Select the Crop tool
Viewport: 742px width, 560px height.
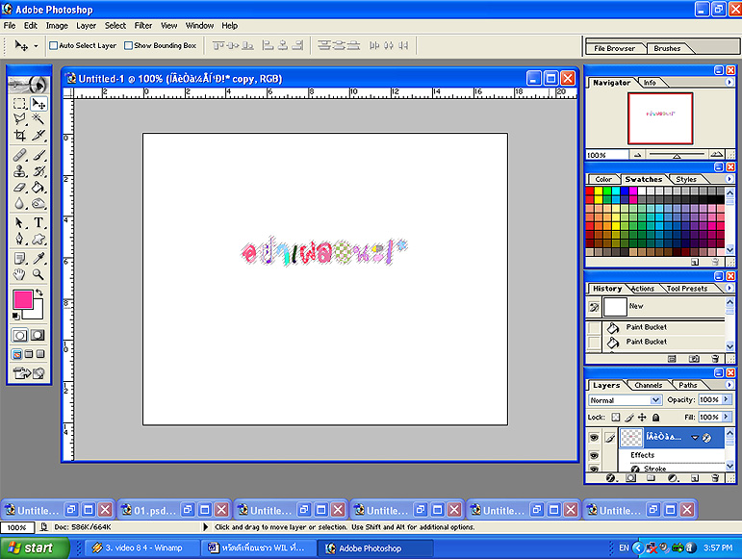point(19,137)
